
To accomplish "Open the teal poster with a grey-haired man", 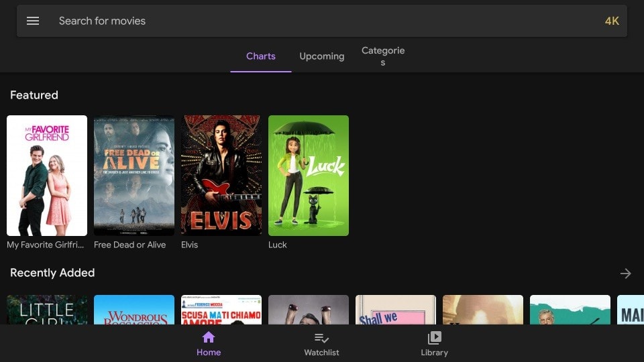I will [570, 310].
